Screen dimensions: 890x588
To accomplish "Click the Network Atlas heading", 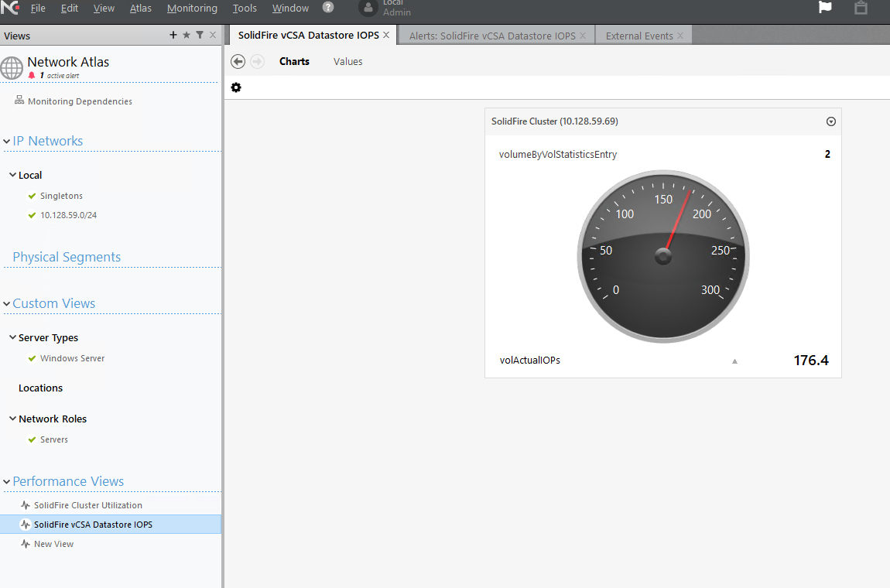I will (68, 62).
